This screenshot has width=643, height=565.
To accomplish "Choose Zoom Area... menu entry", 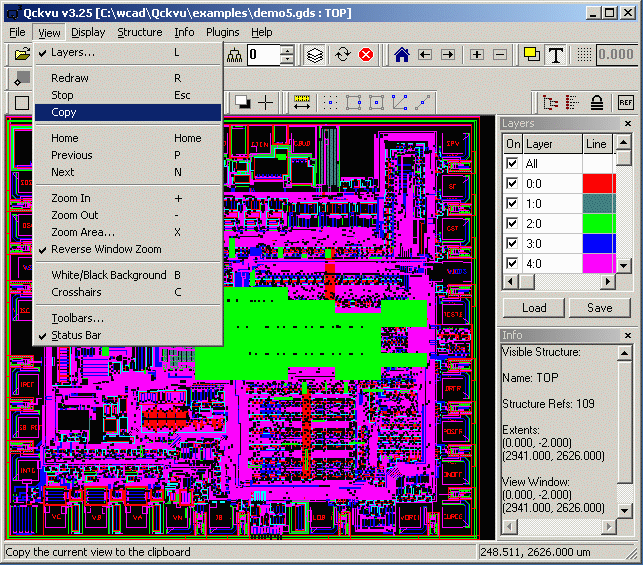I will pyautogui.click(x=128, y=232).
